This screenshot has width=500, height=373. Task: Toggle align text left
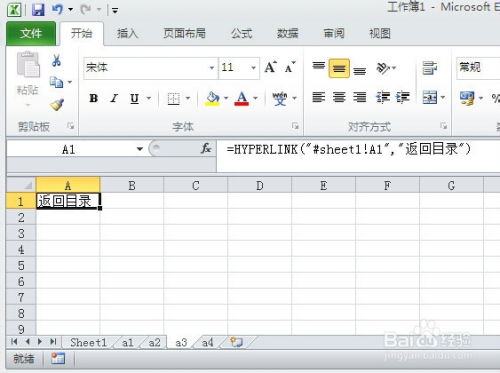pos(318,97)
